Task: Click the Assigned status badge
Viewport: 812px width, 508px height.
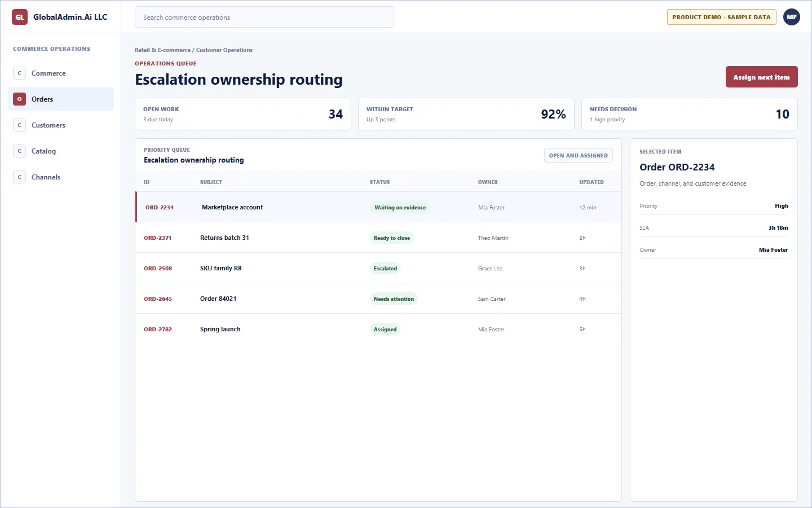Action: [x=385, y=330]
